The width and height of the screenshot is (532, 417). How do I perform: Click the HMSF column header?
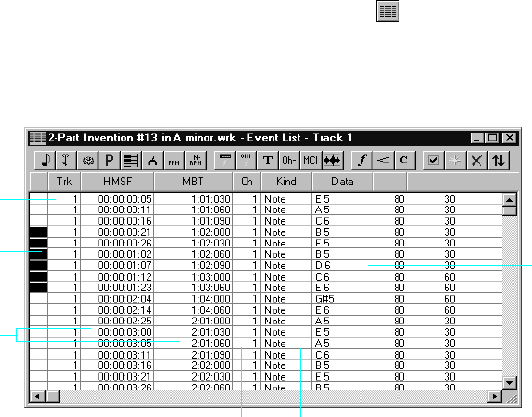tap(117, 181)
